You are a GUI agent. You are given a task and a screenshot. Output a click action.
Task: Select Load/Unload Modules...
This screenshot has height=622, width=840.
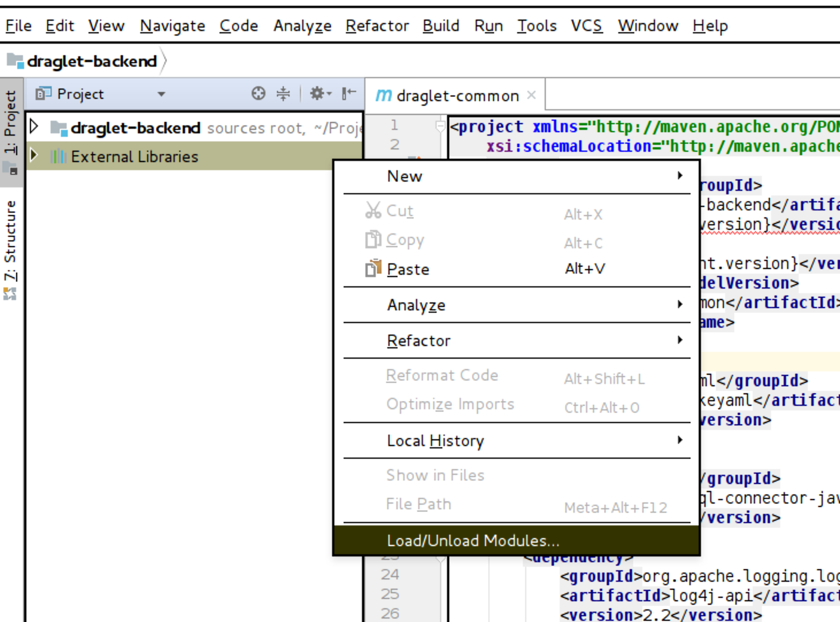point(517,540)
